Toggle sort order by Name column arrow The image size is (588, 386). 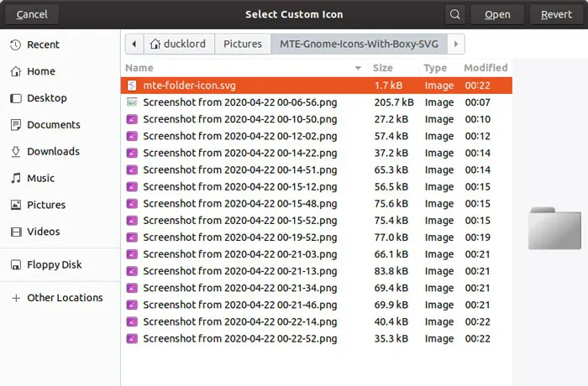(x=358, y=68)
